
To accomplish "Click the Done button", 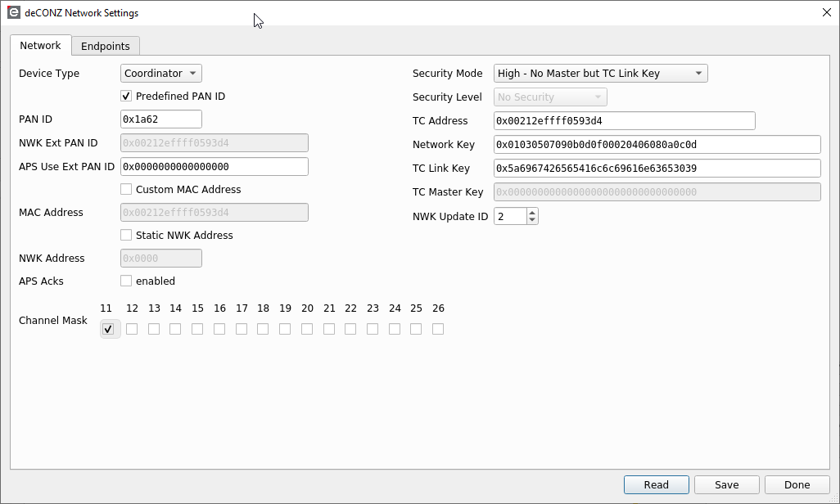I will tap(797, 484).
